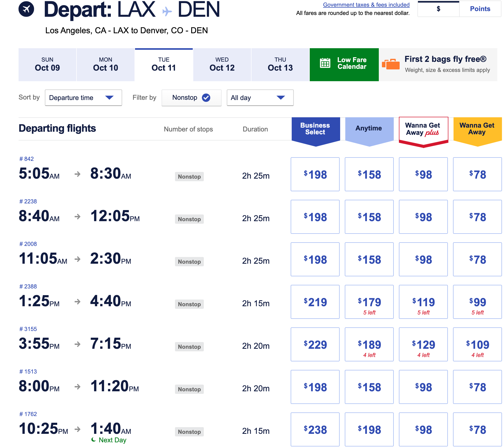Click the arrow icon for flight 842

tap(77, 174)
